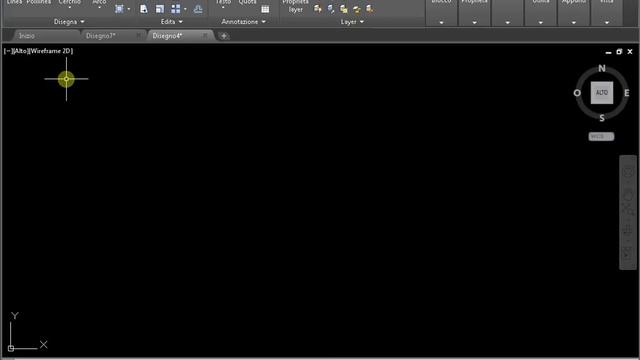
Task: Expand the Disegna panel
Action: [69, 22]
